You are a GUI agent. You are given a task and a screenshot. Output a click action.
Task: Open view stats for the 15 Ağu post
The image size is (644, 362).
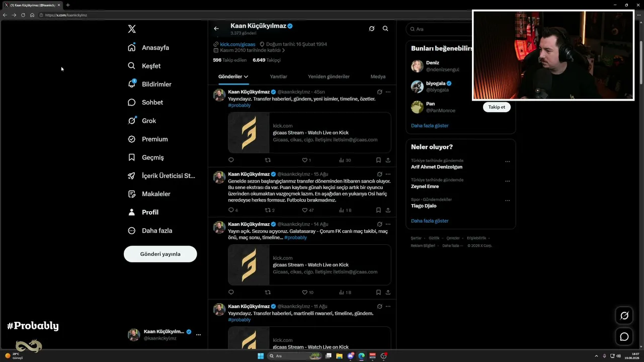345,210
